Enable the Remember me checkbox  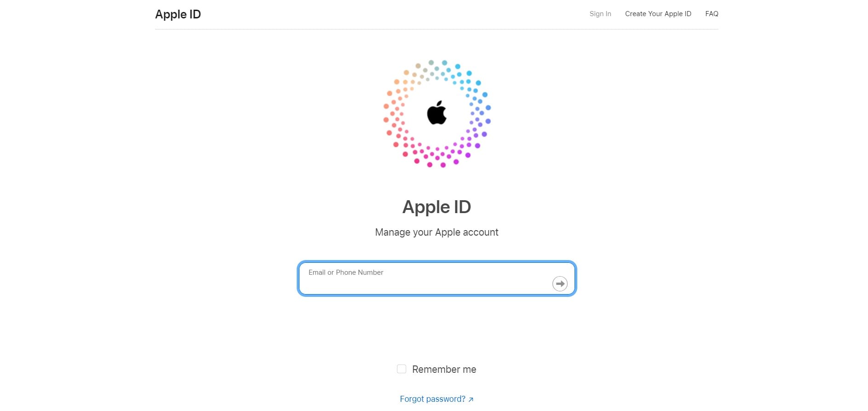[402, 369]
